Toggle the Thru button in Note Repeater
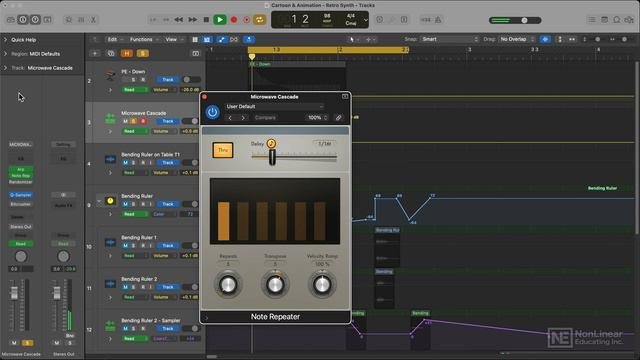Image resolution: width=640 pixels, height=360 pixels. [222, 150]
